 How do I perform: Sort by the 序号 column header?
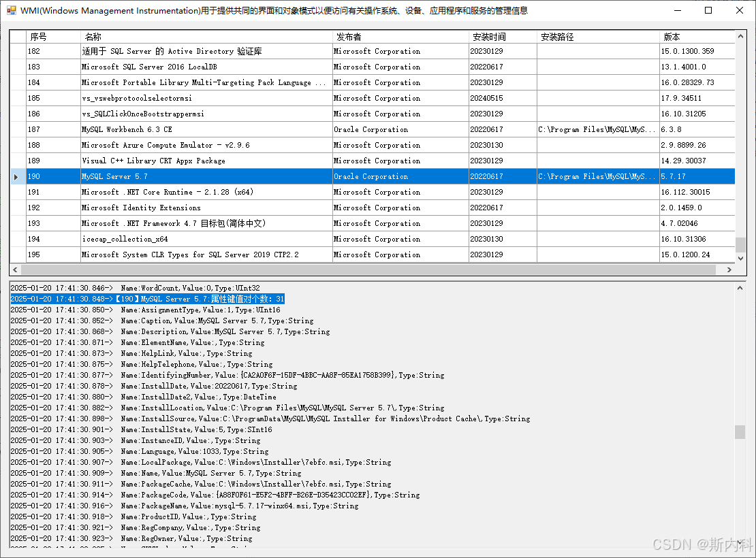tap(54, 37)
